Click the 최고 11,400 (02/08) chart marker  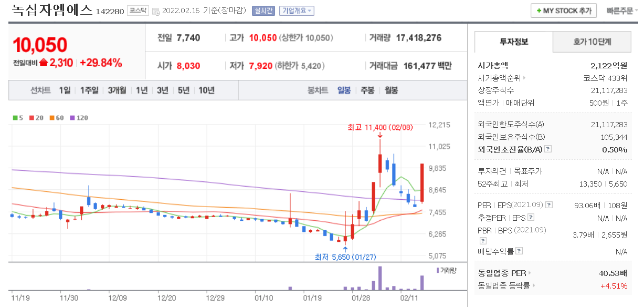click(x=379, y=127)
